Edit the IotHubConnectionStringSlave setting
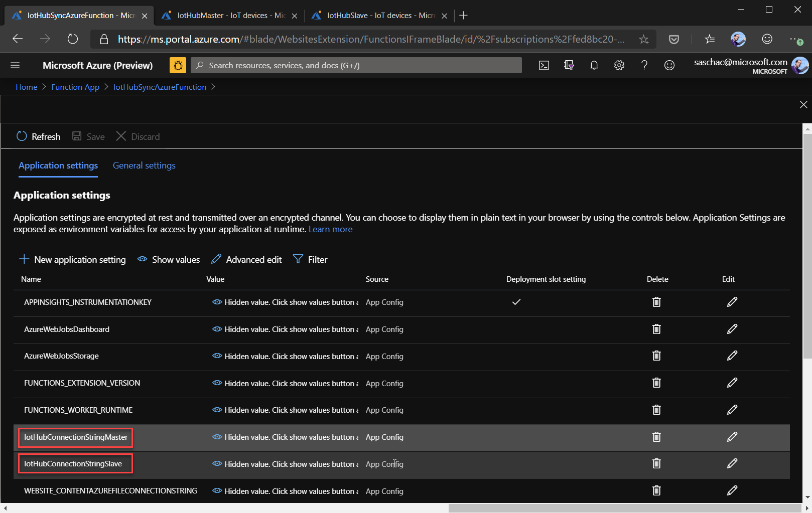Viewport: 812px width, 513px height. click(x=732, y=463)
